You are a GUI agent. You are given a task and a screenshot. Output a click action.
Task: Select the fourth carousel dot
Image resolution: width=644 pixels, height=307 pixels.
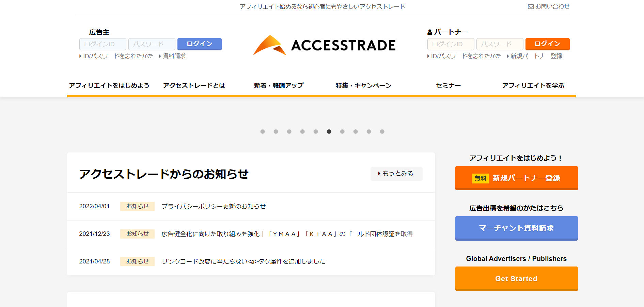[302, 132]
